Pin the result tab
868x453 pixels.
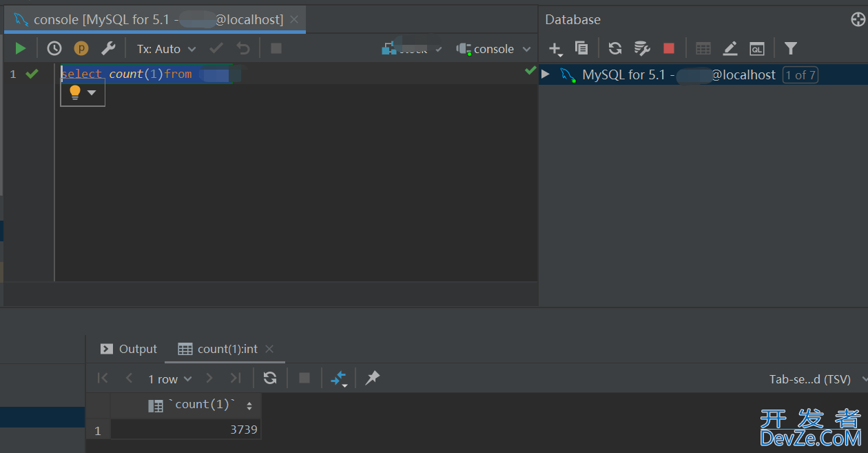(373, 378)
